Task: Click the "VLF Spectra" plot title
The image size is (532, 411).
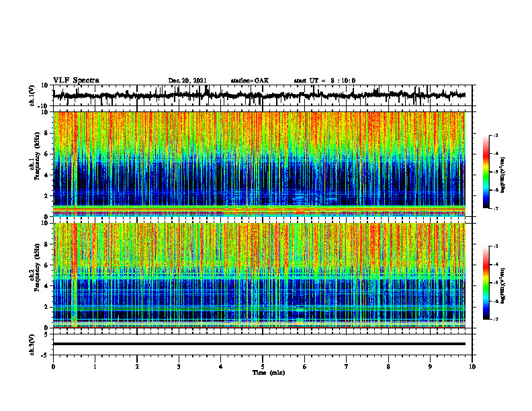Action: 76,81
